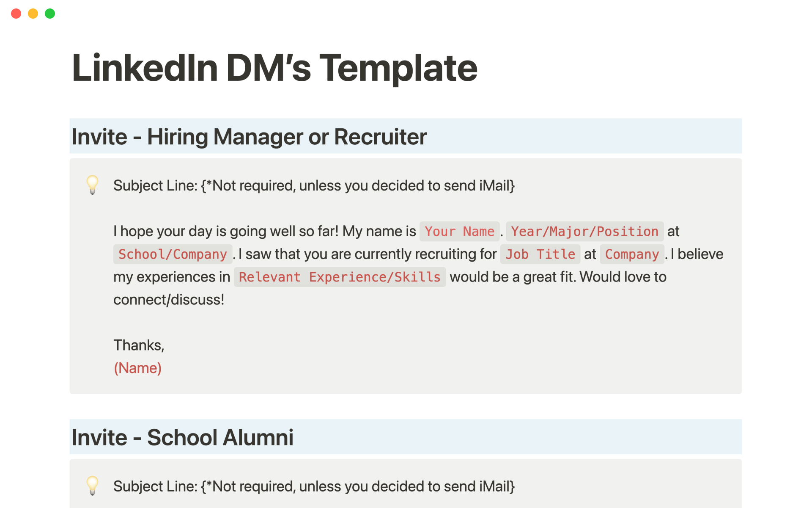Image resolution: width=812 pixels, height=508 pixels.
Task: Click the lightbulb icon in School Alumni callout
Action: coord(92,486)
